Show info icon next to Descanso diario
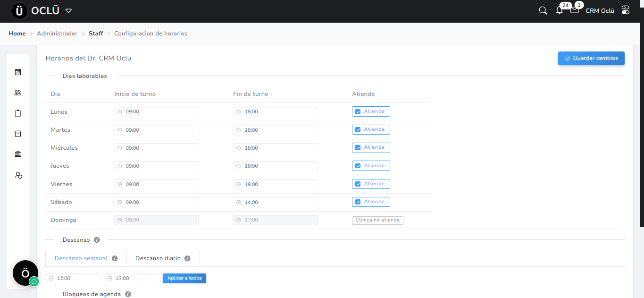This screenshot has height=298, width=644. [187, 259]
